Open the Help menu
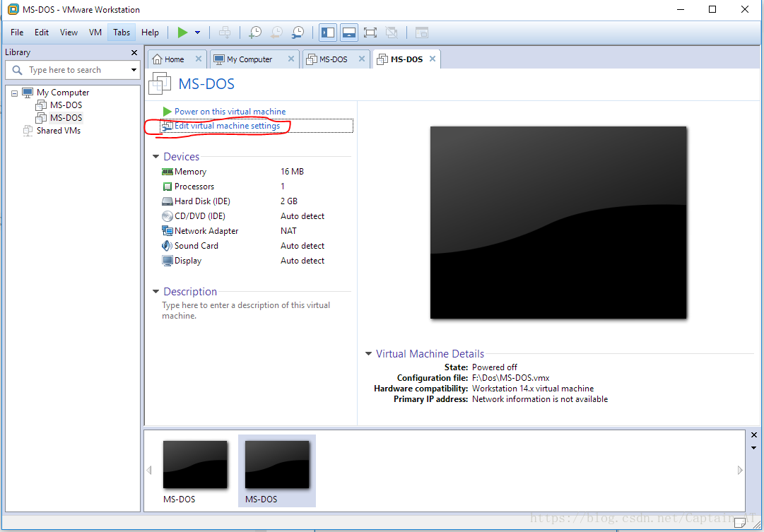This screenshot has height=532, width=764. pos(150,32)
